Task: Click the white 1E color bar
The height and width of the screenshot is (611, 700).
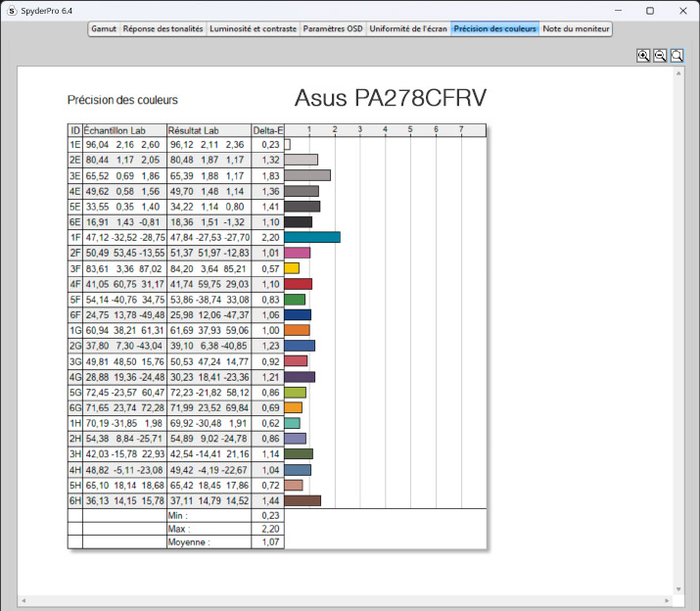Action: point(288,144)
